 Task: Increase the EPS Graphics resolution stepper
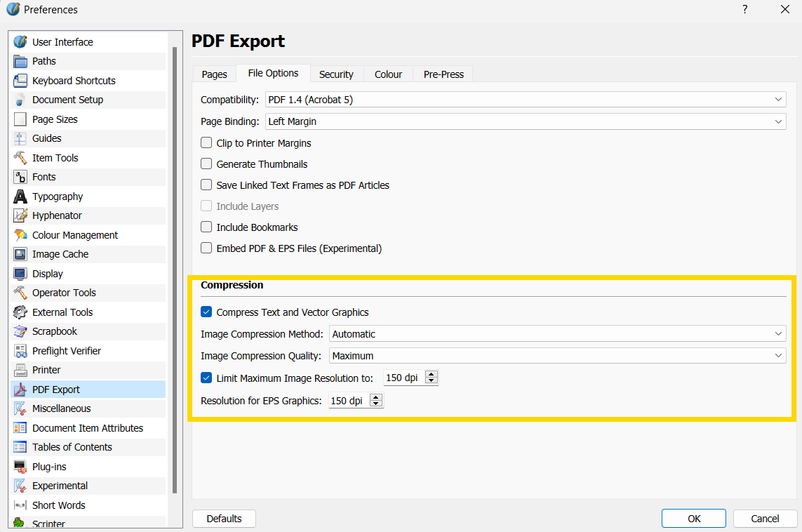pos(376,397)
